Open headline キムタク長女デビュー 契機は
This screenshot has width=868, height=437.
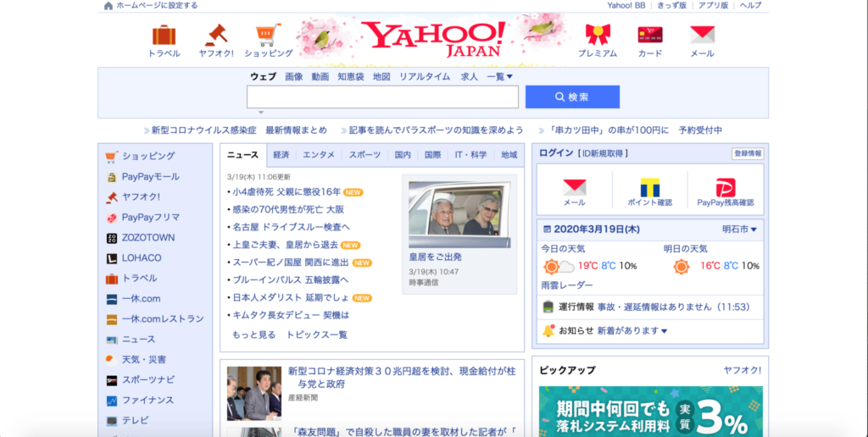point(291,315)
